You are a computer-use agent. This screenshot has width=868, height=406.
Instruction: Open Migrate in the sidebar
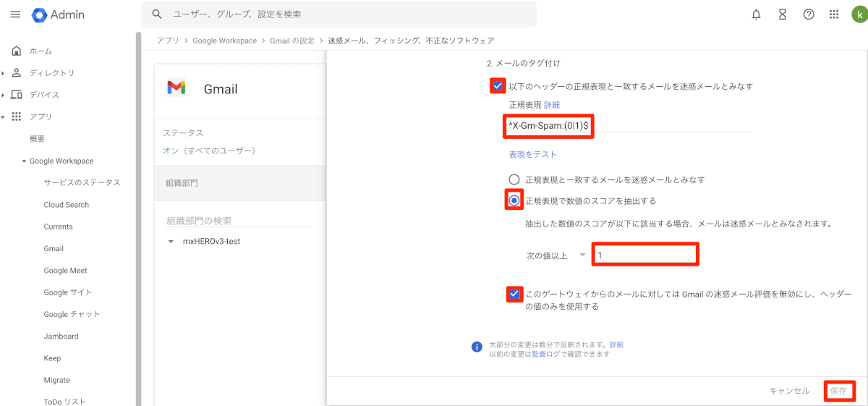pos(56,380)
